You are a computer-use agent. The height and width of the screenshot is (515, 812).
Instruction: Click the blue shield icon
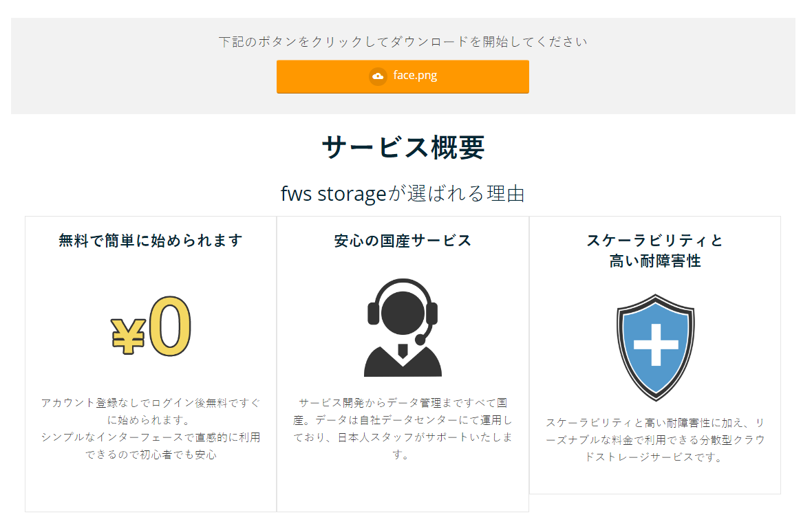(655, 347)
